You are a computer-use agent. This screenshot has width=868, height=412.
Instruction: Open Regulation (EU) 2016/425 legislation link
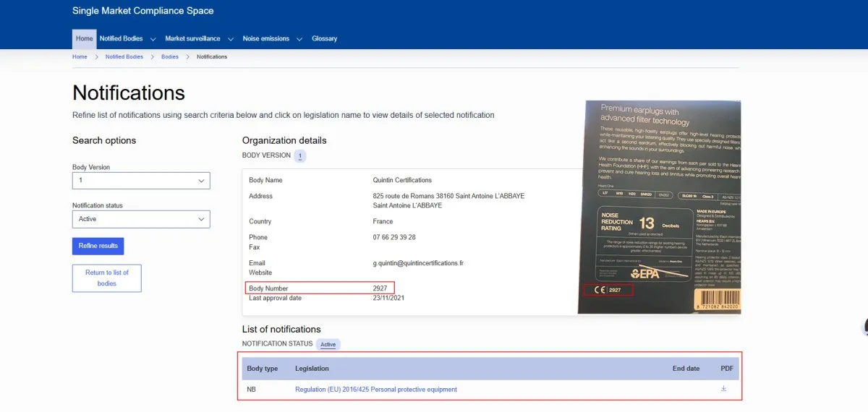tap(375, 390)
